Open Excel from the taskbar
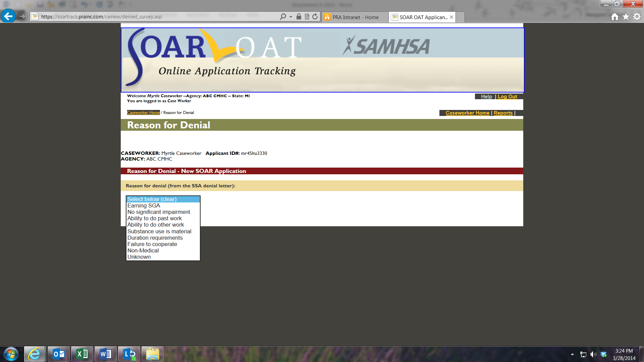 point(82,354)
